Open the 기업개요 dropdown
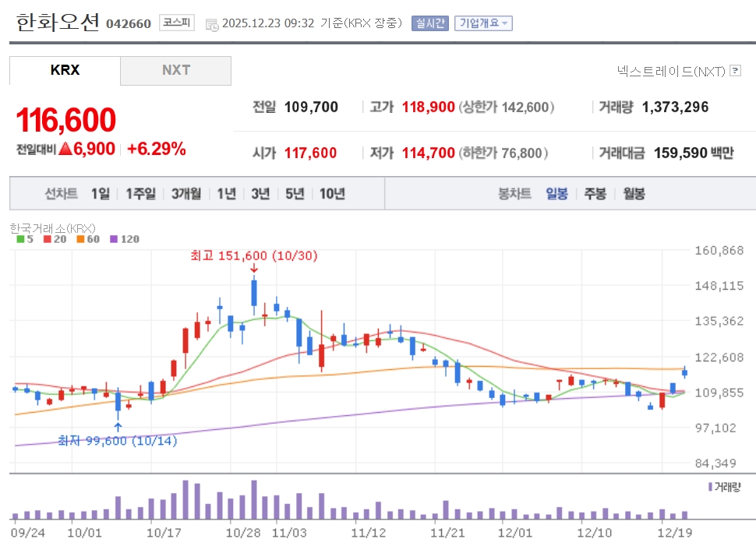This screenshot has height=553, width=756. 483,23
